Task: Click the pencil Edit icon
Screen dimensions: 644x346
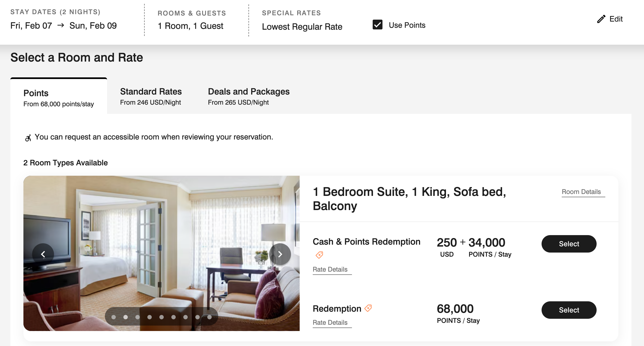Action: point(601,19)
